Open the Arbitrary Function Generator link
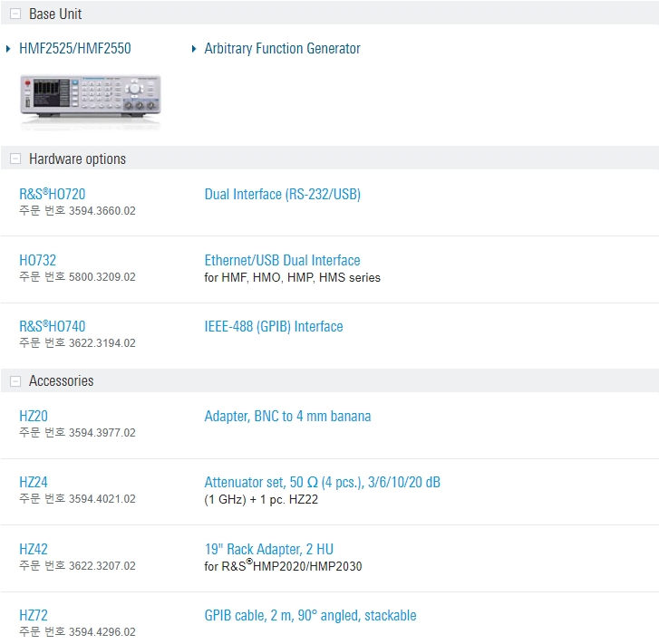The height and width of the screenshot is (644, 659). pos(282,49)
